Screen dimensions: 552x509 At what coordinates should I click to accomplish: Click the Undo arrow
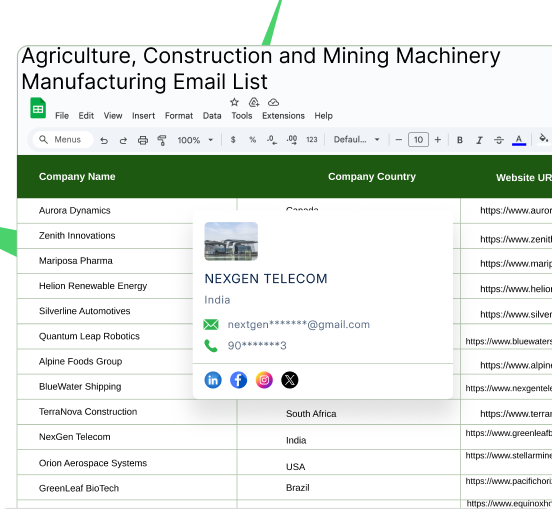(104, 140)
